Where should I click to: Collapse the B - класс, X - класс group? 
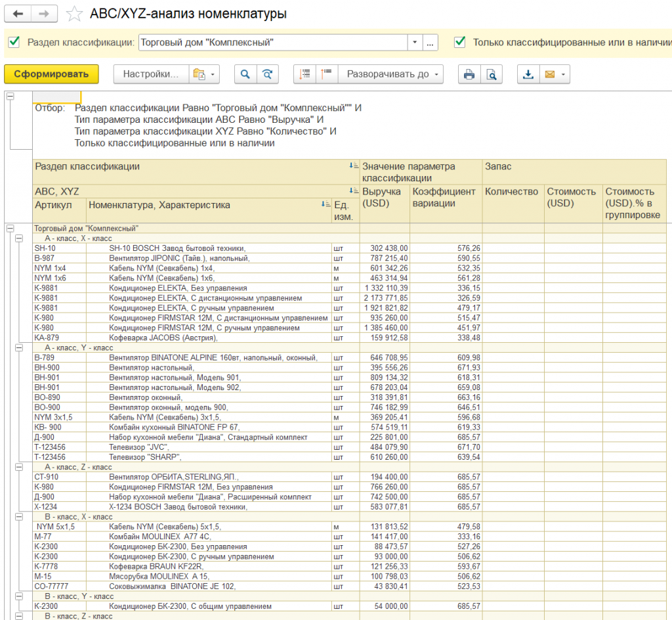19,517
